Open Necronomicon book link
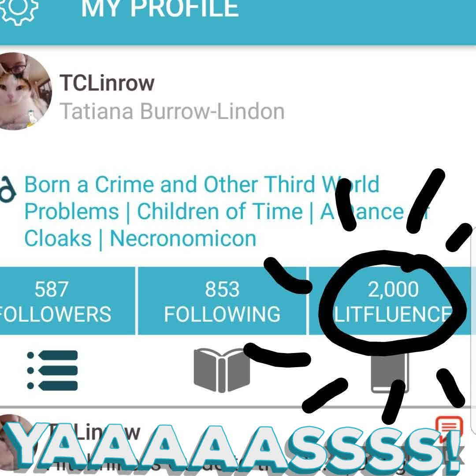The image size is (476, 476). tap(183, 238)
